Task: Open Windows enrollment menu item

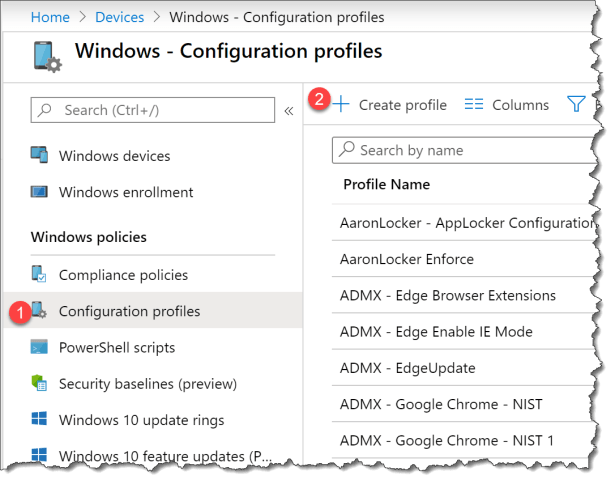Action: pos(126,192)
